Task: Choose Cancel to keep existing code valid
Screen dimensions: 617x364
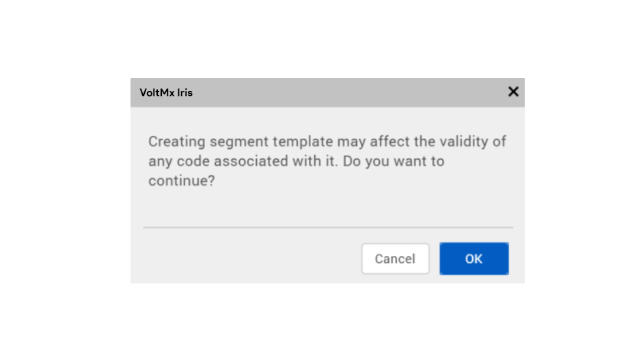Action: [395, 259]
